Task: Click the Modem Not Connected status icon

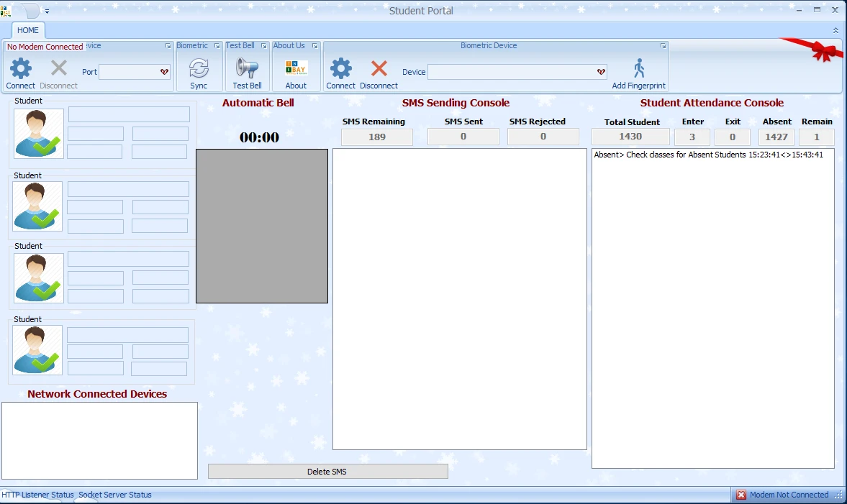Action: click(741, 495)
